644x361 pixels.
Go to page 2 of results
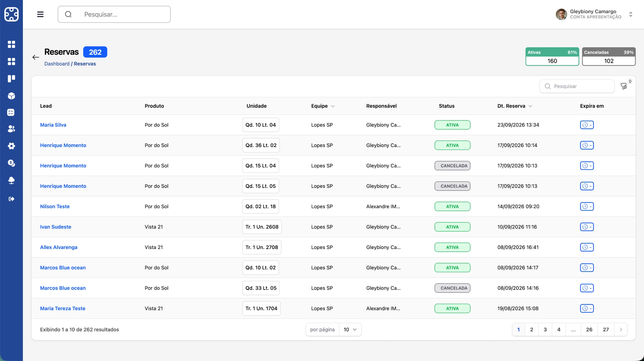(x=532, y=329)
